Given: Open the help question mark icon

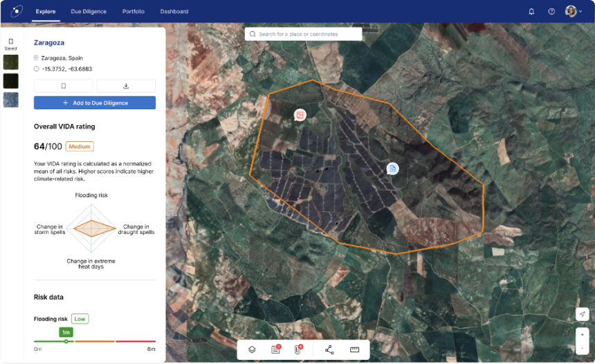Looking at the screenshot, I should (x=551, y=12).
